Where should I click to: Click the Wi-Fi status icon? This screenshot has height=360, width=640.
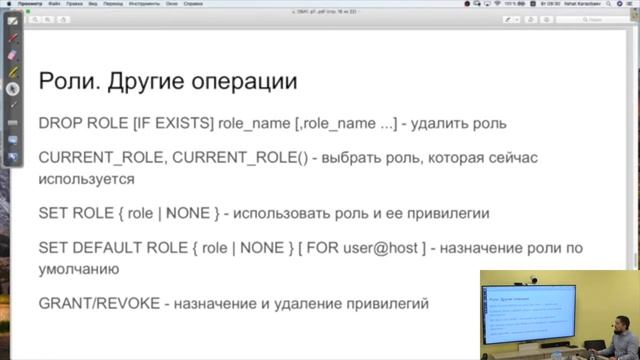[497, 4]
